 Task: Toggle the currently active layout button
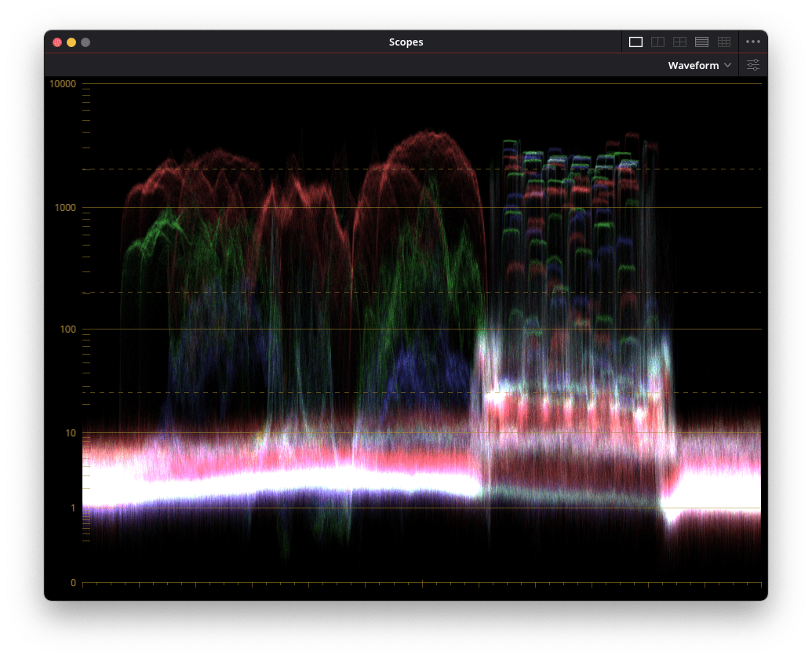click(635, 42)
